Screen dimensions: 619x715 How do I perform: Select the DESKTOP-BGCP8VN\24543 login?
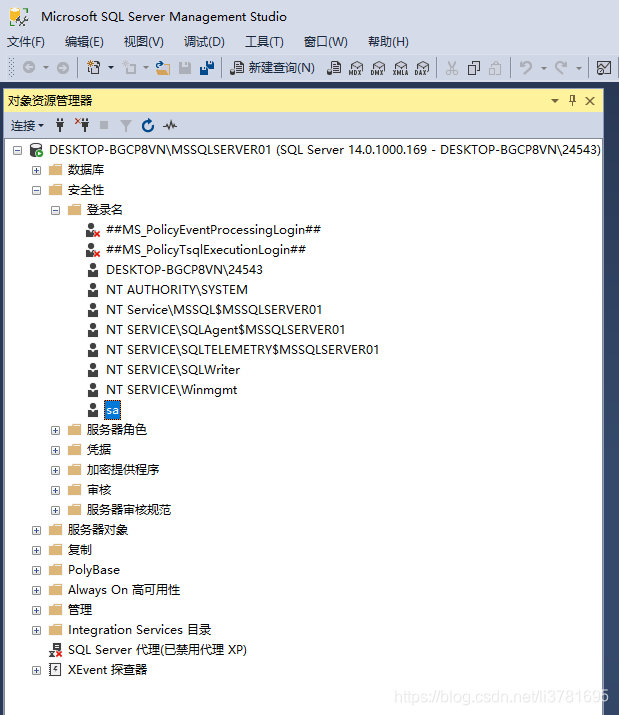[x=184, y=270]
